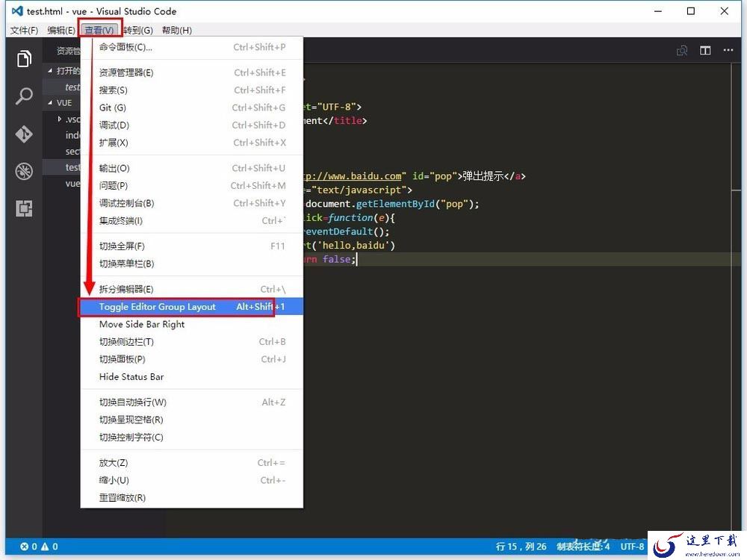The image size is (747, 560).
Task: Select 缩小(U) zoom out entry
Action: coord(192,480)
